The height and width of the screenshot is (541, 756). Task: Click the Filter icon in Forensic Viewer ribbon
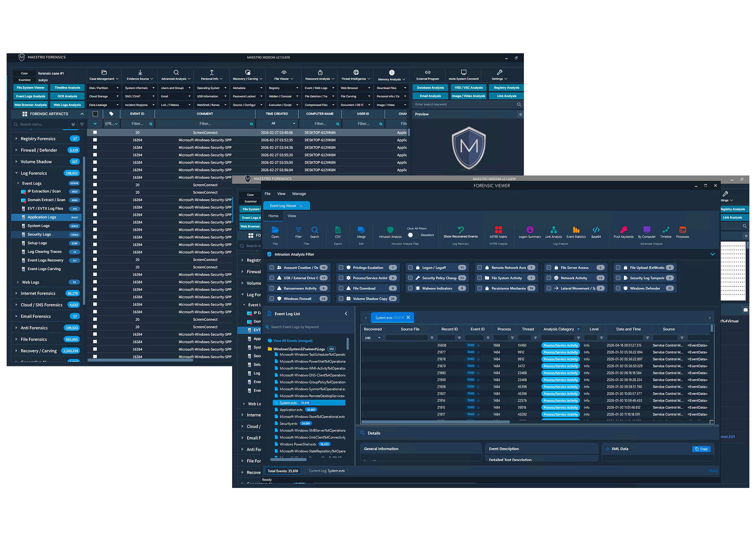point(298,230)
